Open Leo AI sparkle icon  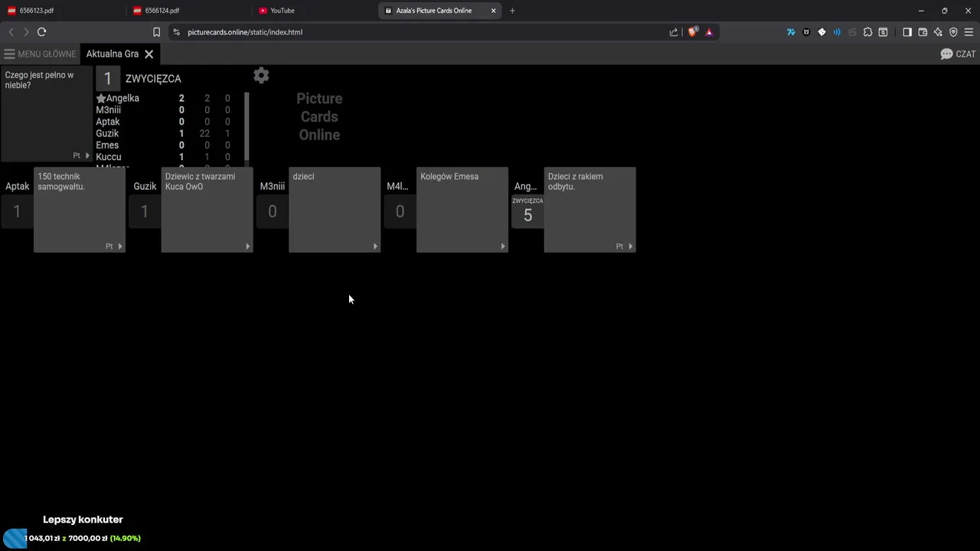click(x=938, y=32)
